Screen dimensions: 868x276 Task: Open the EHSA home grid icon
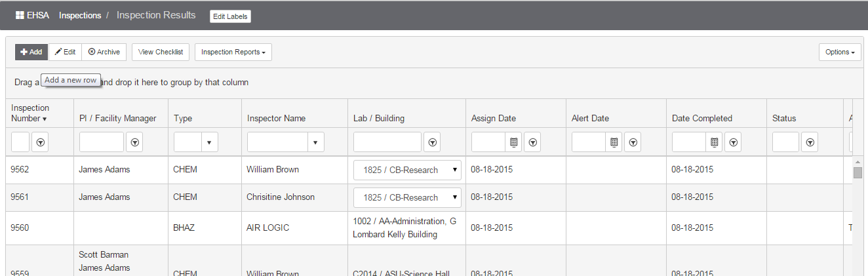pos(20,15)
